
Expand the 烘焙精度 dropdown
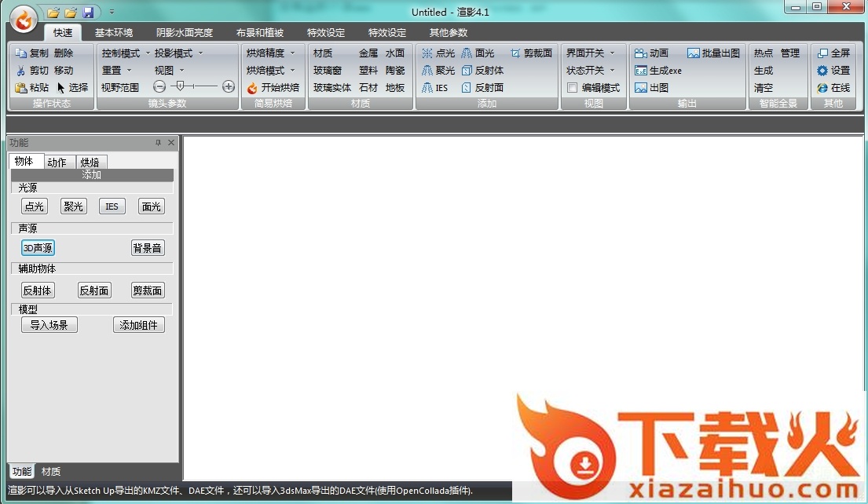(x=271, y=53)
